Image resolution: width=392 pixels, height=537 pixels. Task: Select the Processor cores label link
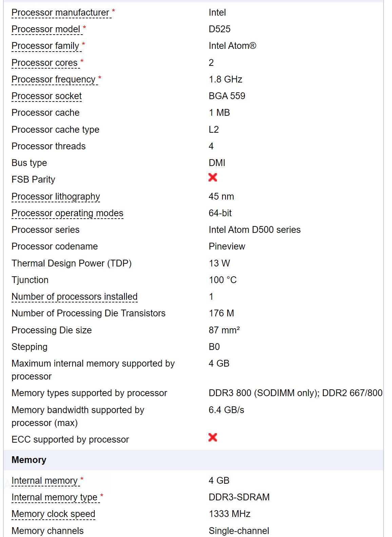click(x=45, y=63)
